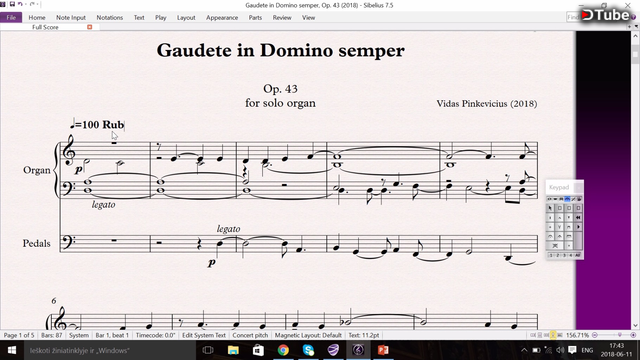
Task: Open the View ribbon tab
Action: 308,18
